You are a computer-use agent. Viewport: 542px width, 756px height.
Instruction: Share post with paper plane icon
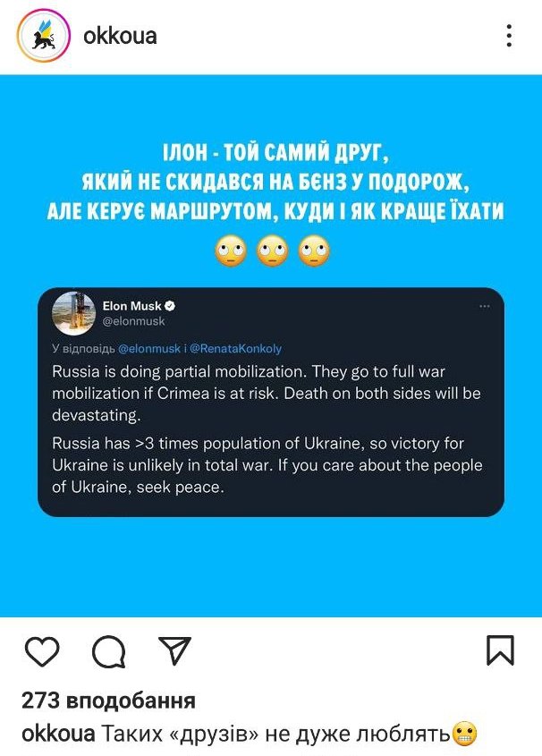[x=174, y=650]
